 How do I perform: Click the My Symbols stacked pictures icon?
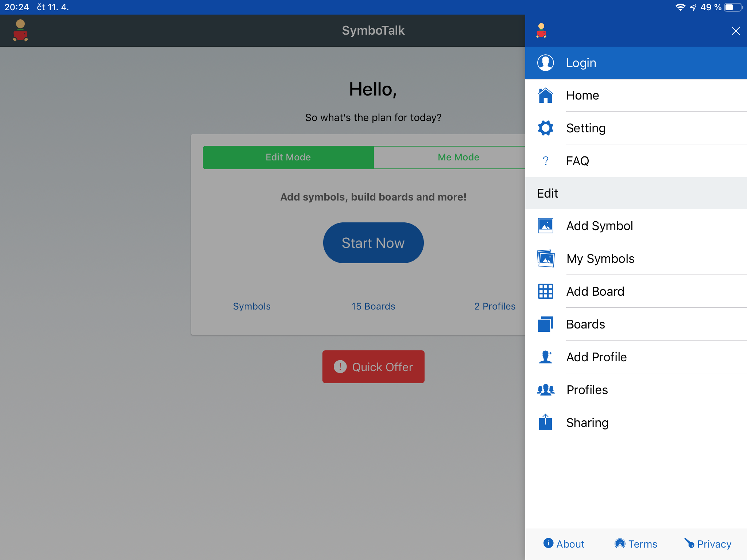coord(545,258)
